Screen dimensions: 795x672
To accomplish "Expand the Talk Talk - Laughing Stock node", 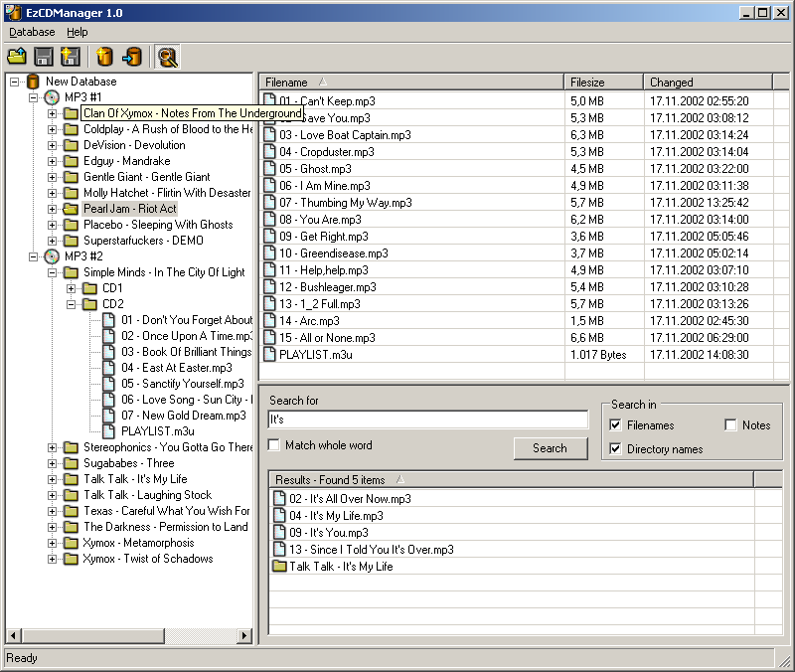I will [53, 495].
